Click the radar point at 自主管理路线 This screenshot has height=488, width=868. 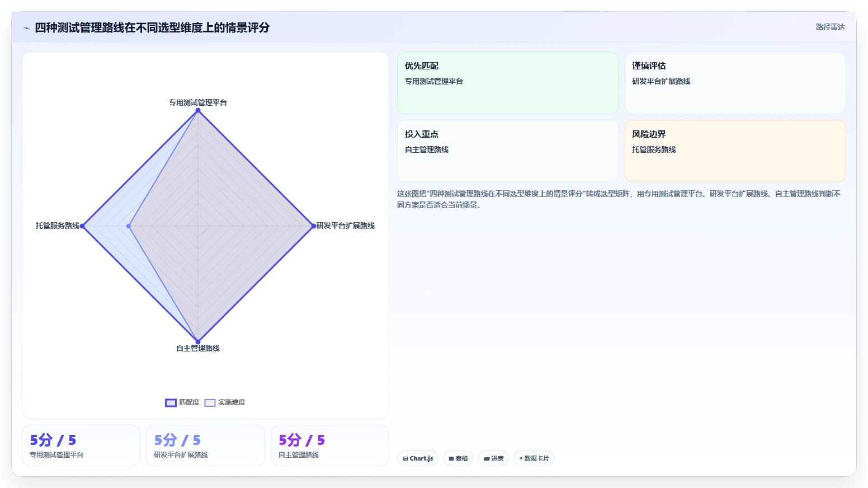click(198, 341)
